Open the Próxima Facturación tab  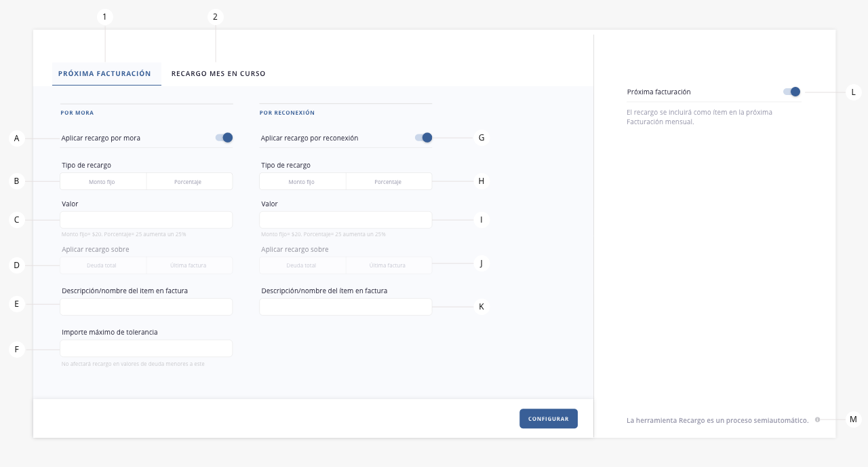click(104, 73)
